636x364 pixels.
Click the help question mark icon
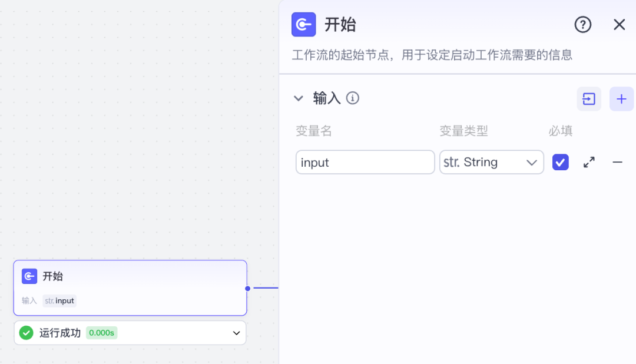point(582,25)
